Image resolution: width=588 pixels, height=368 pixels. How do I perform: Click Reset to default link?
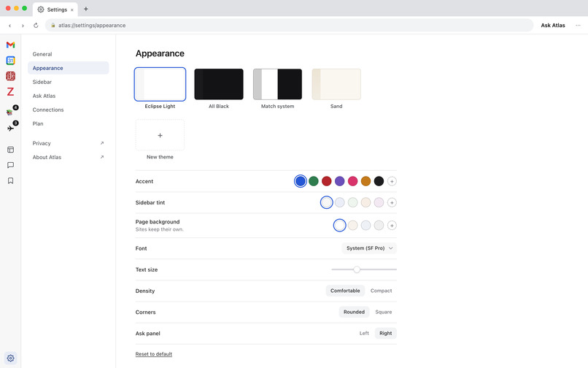click(x=154, y=354)
